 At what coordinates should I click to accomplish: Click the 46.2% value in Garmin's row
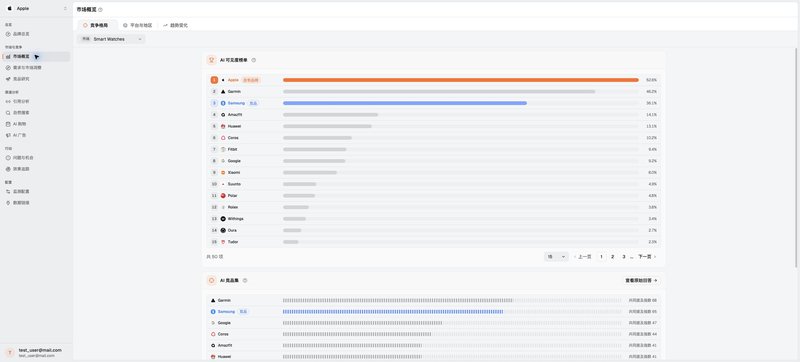pyautogui.click(x=651, y=92)
